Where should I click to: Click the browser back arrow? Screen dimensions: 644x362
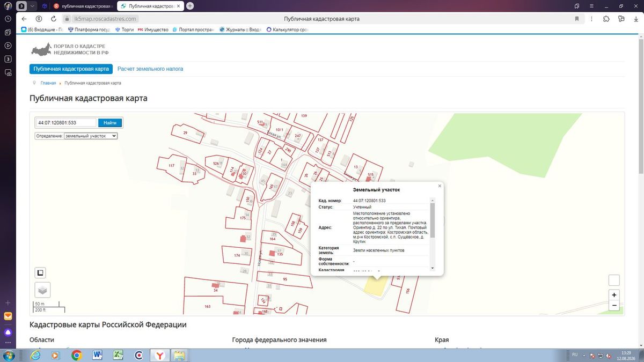click(x=24, y=19)
